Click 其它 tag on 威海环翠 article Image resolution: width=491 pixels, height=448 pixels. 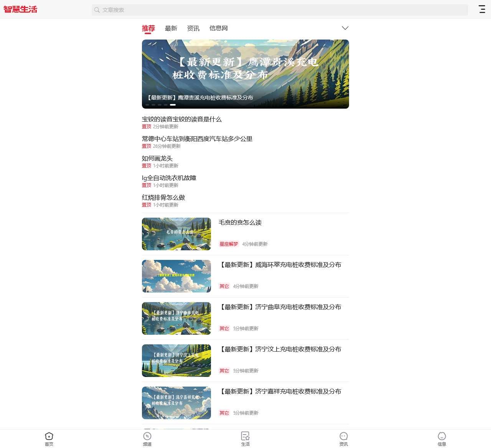click(224, 286)
